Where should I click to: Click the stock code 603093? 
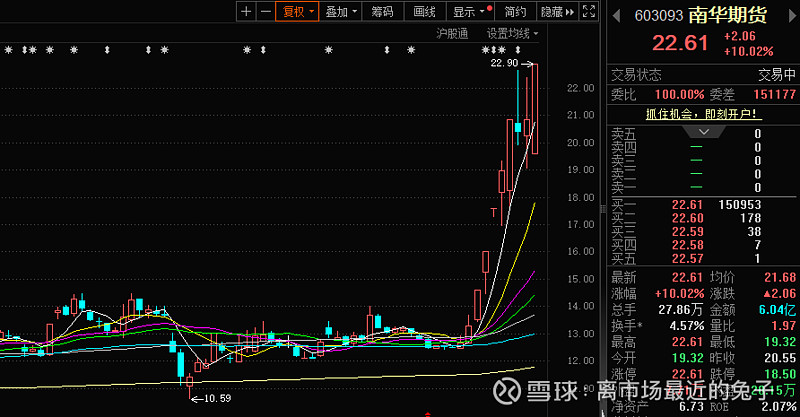click(x=659, y=16)
